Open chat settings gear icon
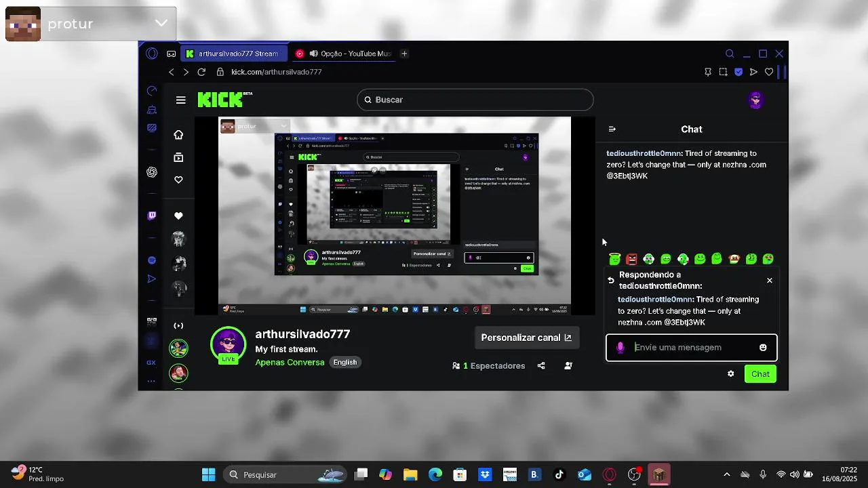Screen dimensions: 868x488 (x=730, y=374)
